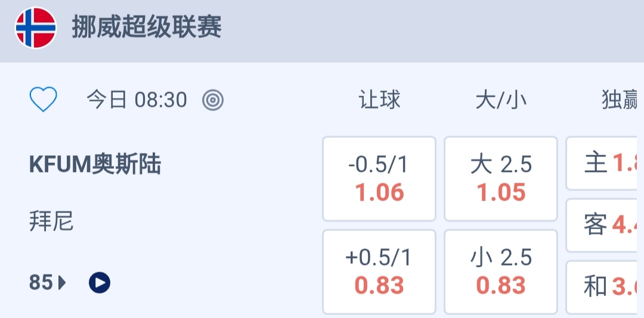Bet on 小 2.5 at 0.83
Viewport: 644px width, 318px height.
(x=501, y=271)
